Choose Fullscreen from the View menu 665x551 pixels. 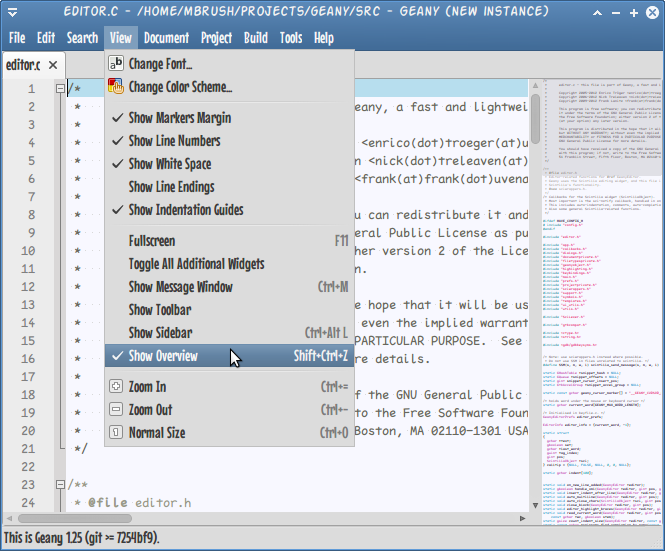[x=229, y=241]
